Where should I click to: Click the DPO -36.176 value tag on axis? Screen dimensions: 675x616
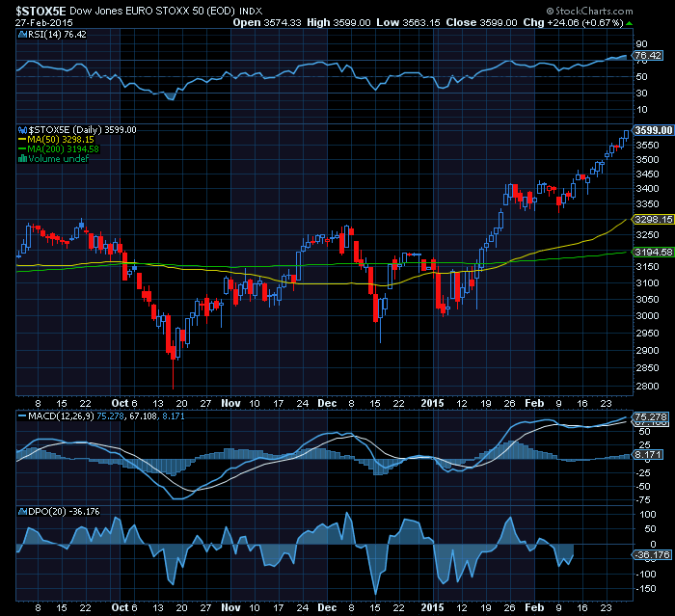point(652,555)
